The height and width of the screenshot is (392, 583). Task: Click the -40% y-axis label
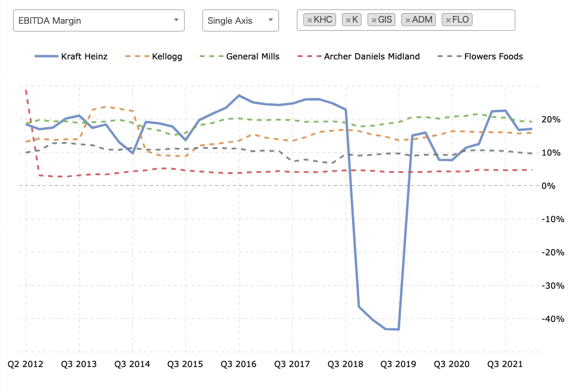pyautogui.click(x=553, y=319)
